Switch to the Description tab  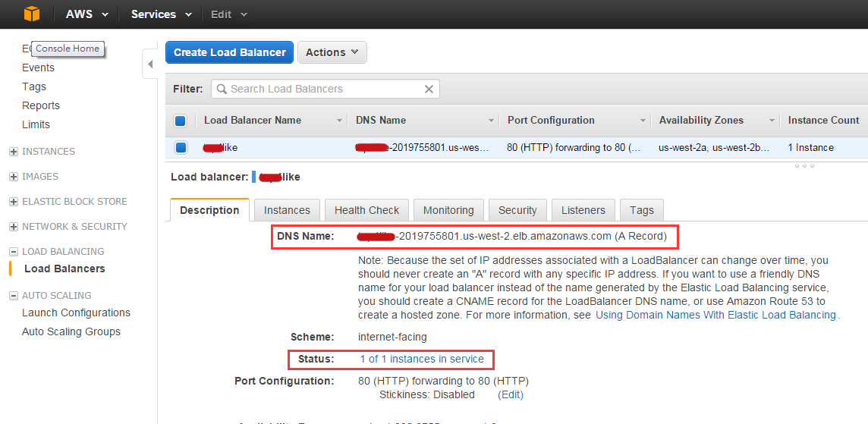[210, 210]
